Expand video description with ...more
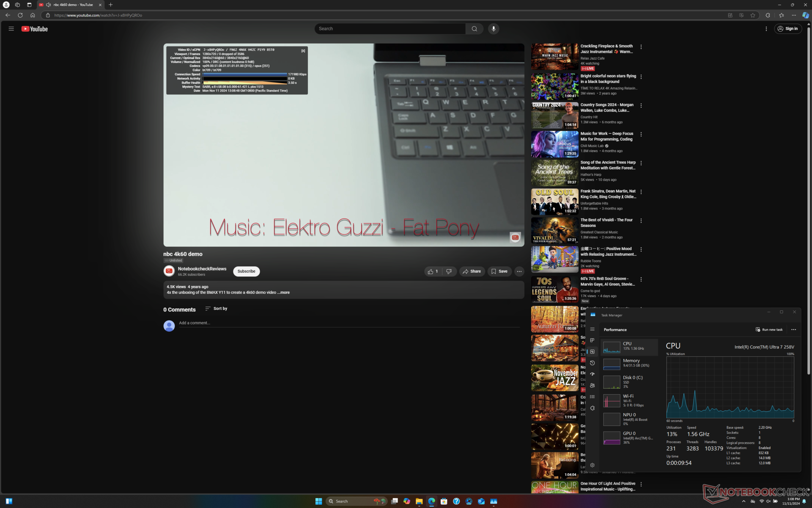The image size is (812, 508). pos(284,293)
